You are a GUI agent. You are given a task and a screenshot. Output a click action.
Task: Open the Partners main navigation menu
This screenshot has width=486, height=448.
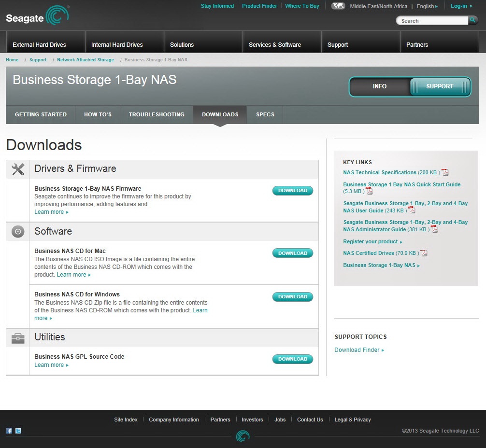click(x=439, y=42)
